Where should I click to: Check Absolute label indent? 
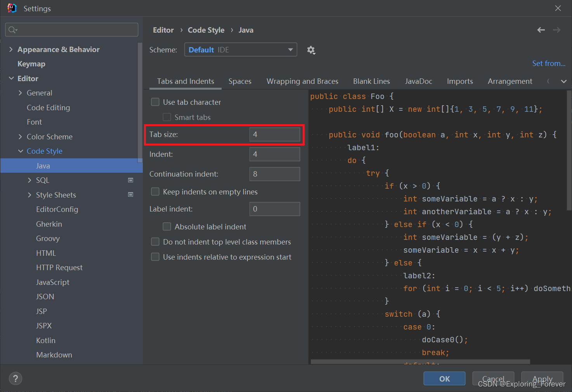[x=167, y=227]
